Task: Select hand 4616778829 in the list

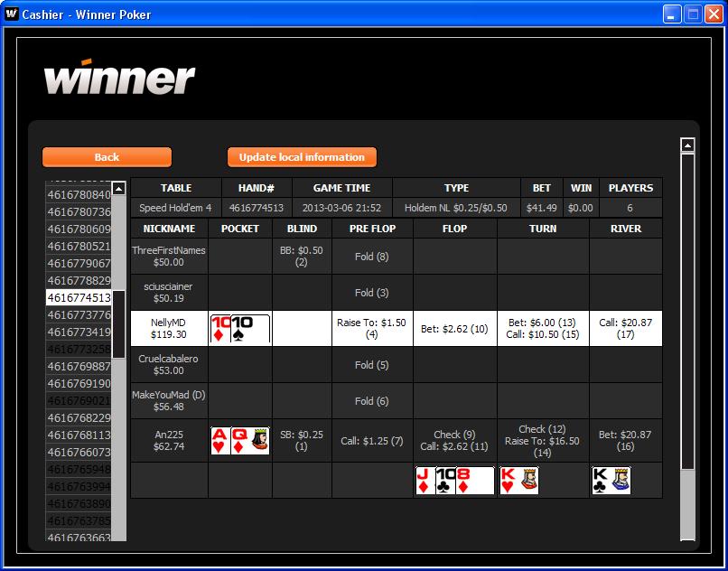Action: tap(79, 281)
